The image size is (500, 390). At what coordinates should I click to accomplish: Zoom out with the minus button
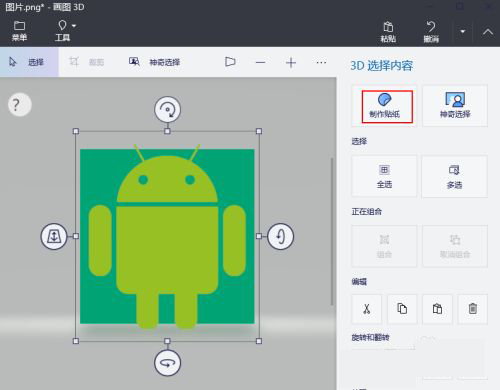(x=260, y=62)
